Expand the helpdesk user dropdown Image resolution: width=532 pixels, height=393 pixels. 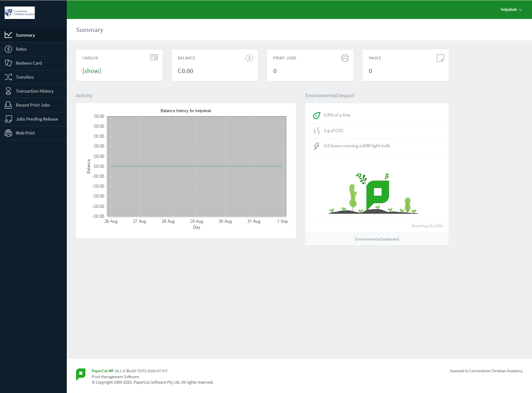point(511,10)
